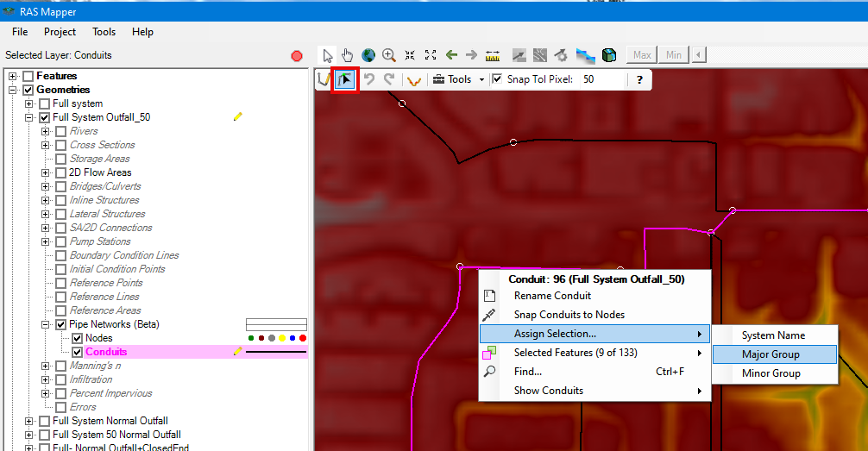Click the Undo arrow in edit toolbar

[368, 79]
